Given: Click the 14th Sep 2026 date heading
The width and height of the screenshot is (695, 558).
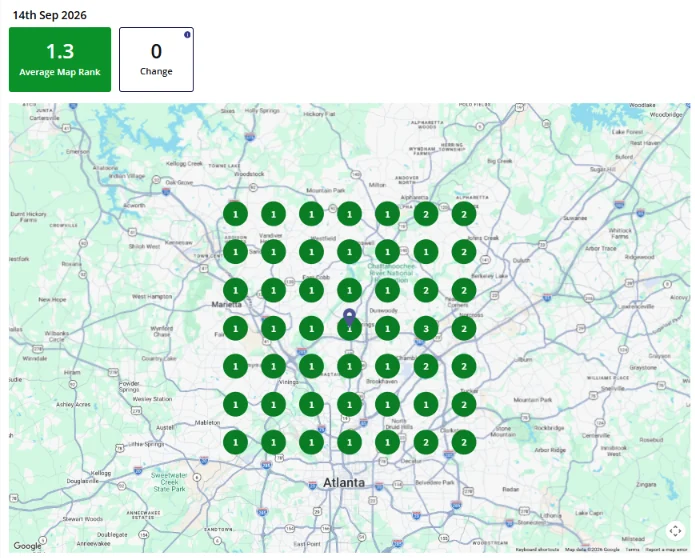Looking at the screenshot, I should [50, 15].
